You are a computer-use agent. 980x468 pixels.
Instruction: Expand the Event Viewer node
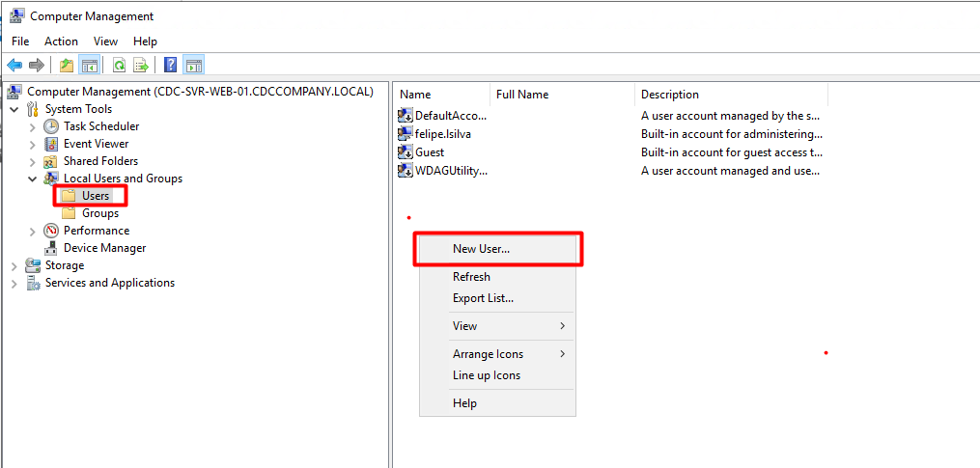[x=33, y=145]
